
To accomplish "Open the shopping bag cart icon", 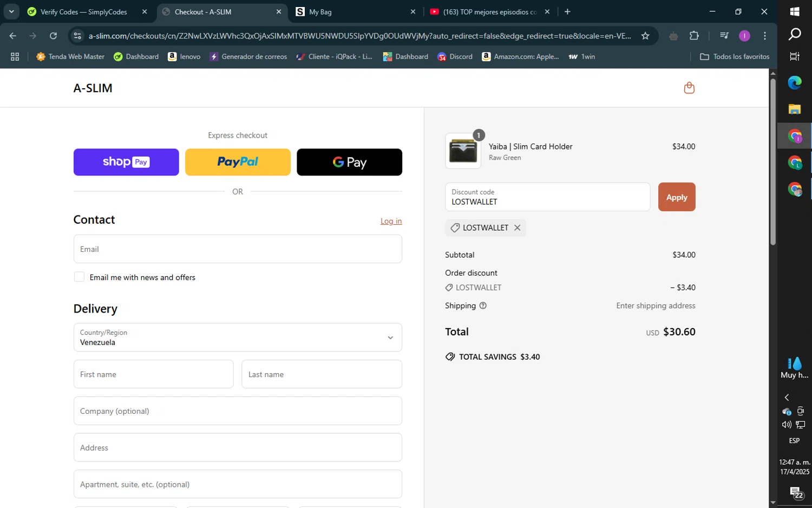I will point(689,88).
